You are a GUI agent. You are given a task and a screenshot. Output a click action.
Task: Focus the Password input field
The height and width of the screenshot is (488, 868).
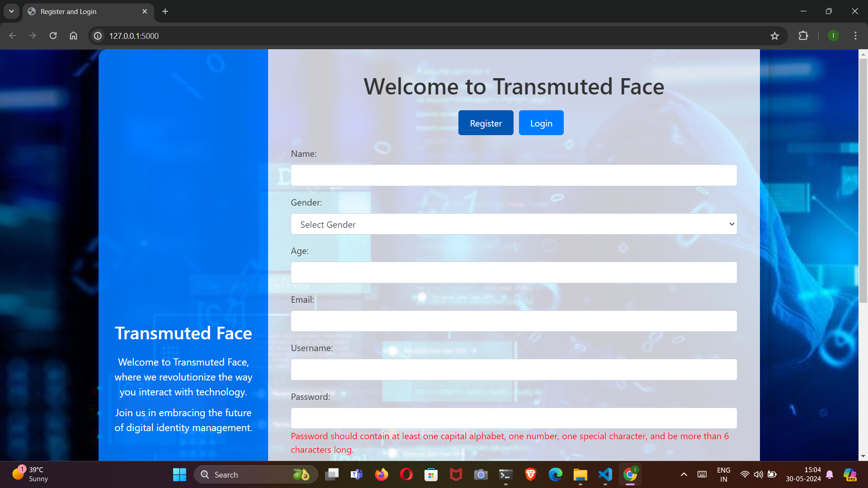click(x=514, y=418)
